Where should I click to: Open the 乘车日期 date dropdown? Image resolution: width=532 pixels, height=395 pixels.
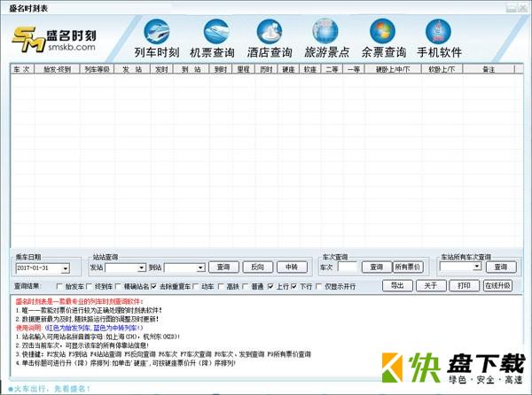[66, 268]
